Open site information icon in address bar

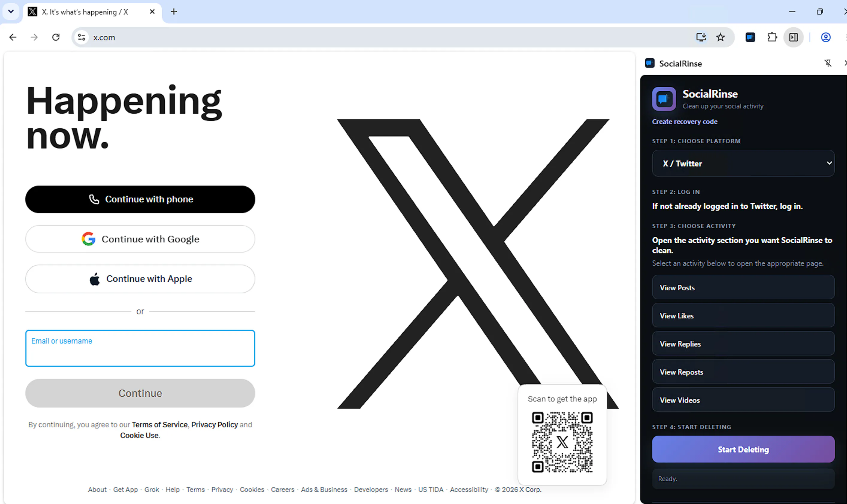pos(81,37)
